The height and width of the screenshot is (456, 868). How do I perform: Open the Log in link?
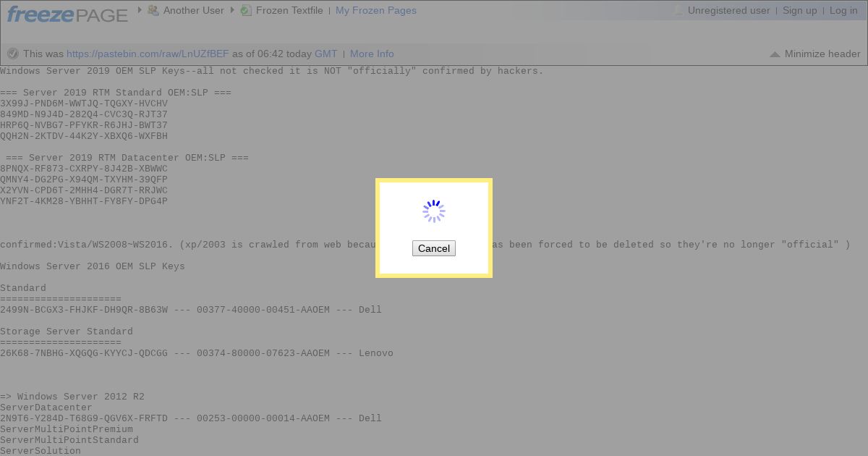843,10
